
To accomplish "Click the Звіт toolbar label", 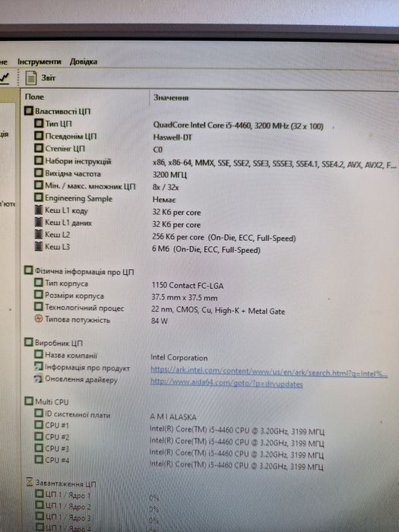I will click(x=48, y=78).
